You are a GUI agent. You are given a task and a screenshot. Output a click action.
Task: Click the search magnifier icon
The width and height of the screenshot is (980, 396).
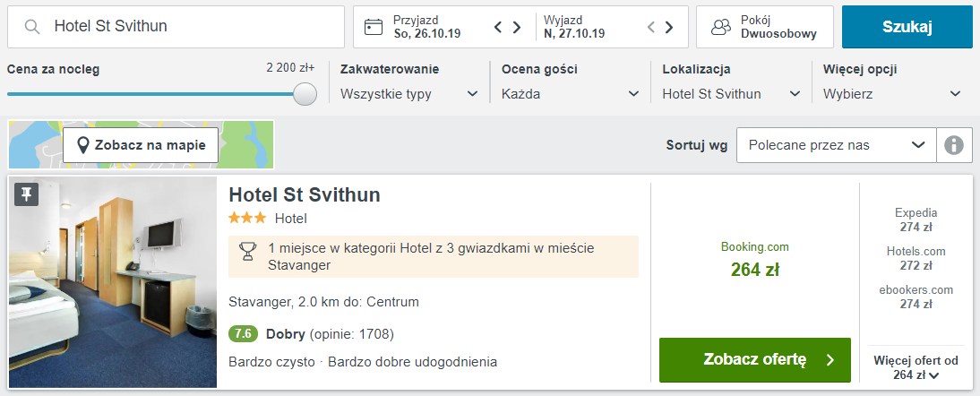[32, 27]
